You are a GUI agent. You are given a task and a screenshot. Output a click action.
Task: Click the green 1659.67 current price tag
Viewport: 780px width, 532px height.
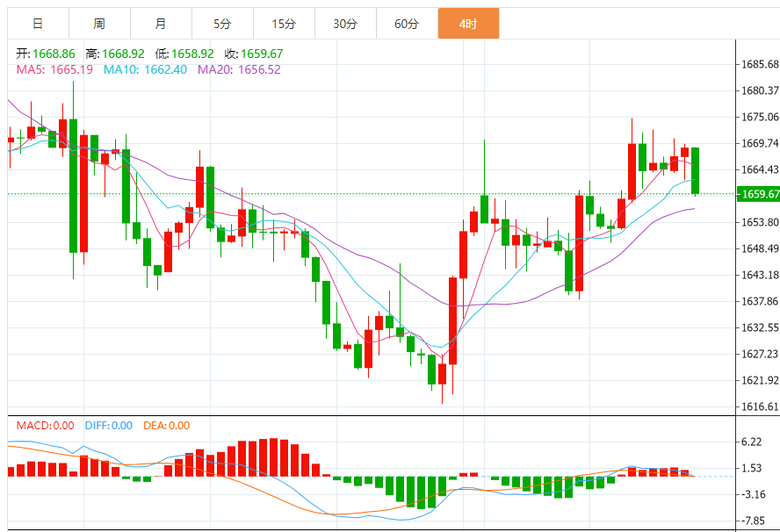pyautogui.click(x=758, y=194)
